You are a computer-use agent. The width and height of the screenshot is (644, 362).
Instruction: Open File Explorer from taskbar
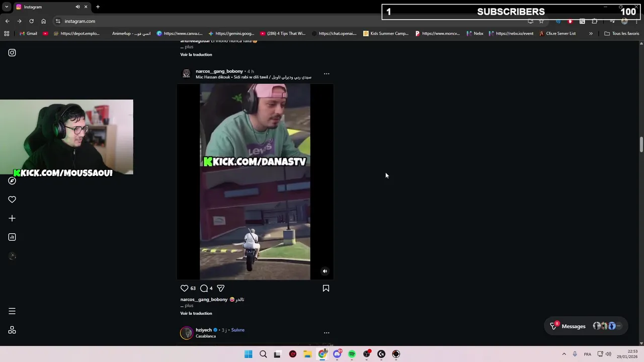pyautogui.click(x=307, y=354)
